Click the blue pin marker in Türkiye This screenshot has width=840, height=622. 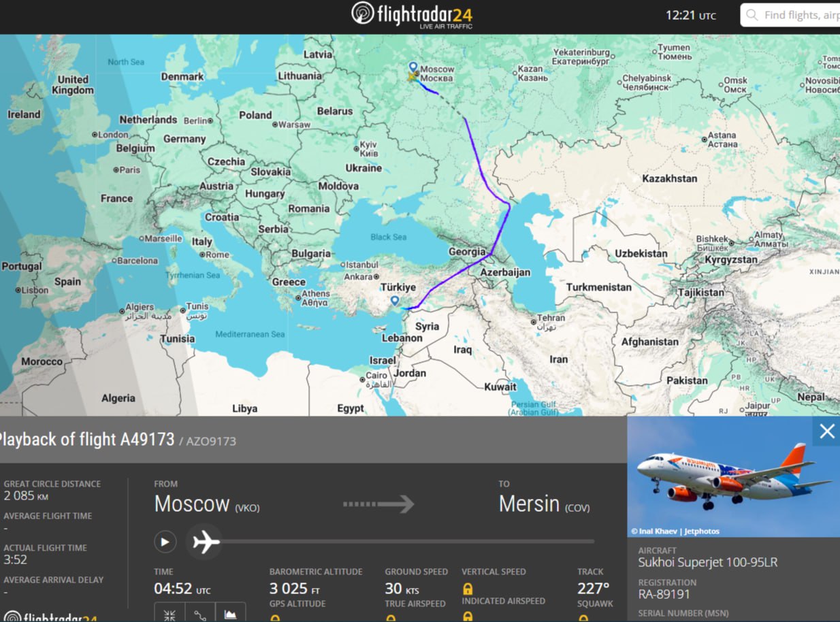[x=395, y=300]
